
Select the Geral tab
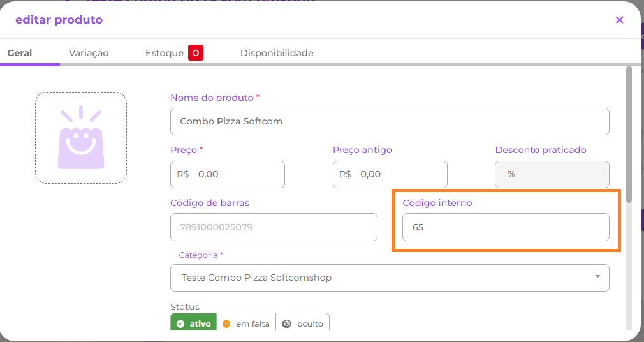20,53
